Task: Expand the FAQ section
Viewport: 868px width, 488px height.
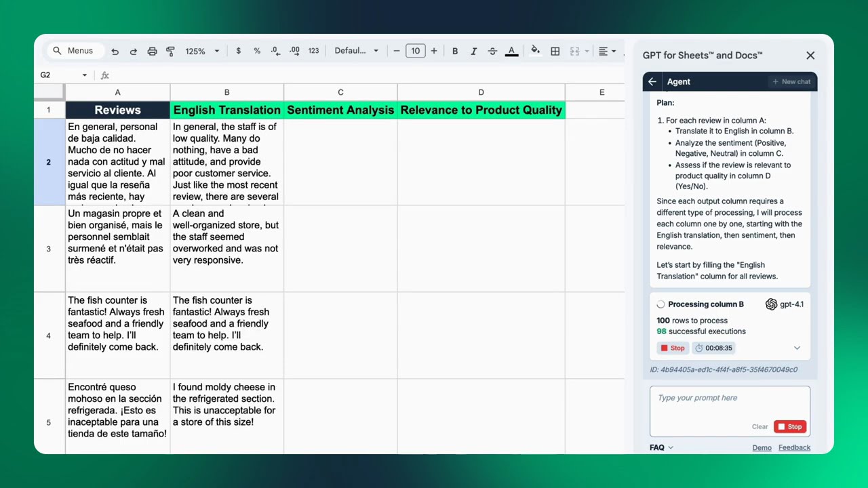Action: [661, 447]
